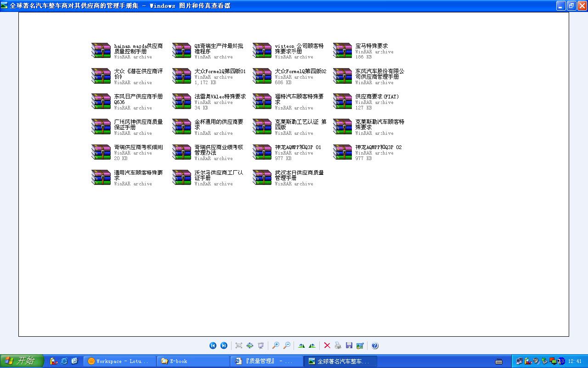The image size is (588, 368).
Task: Rotate the image counterclockwise
Action: point(312,345)
